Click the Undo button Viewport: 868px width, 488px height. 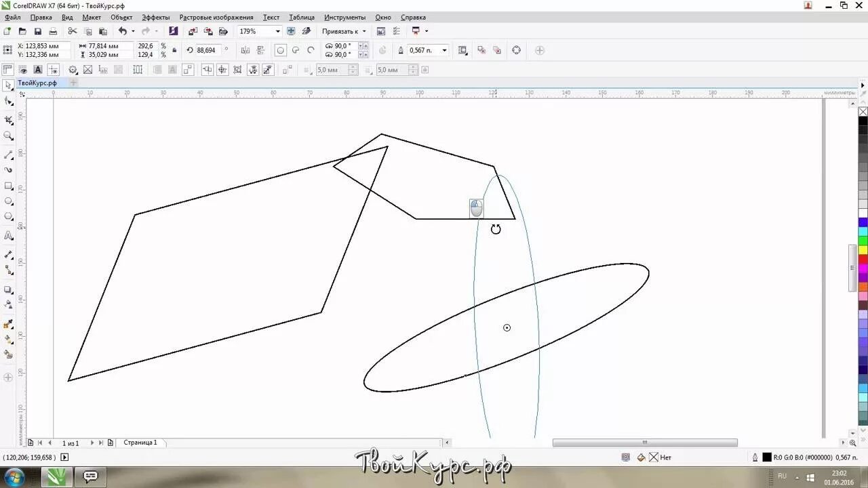pos(122,30)
